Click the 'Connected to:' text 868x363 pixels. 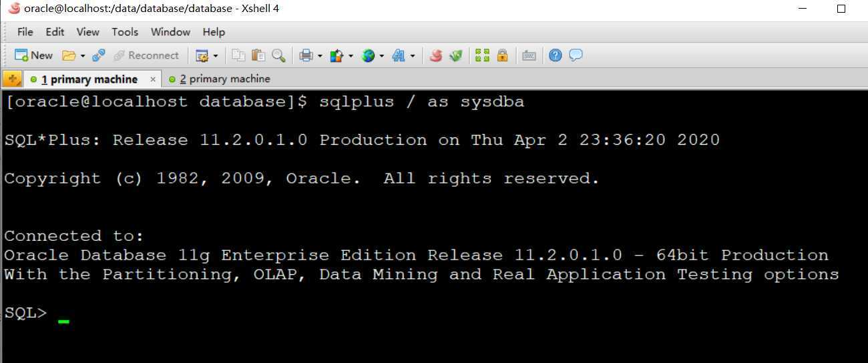(x=74, y=236)
